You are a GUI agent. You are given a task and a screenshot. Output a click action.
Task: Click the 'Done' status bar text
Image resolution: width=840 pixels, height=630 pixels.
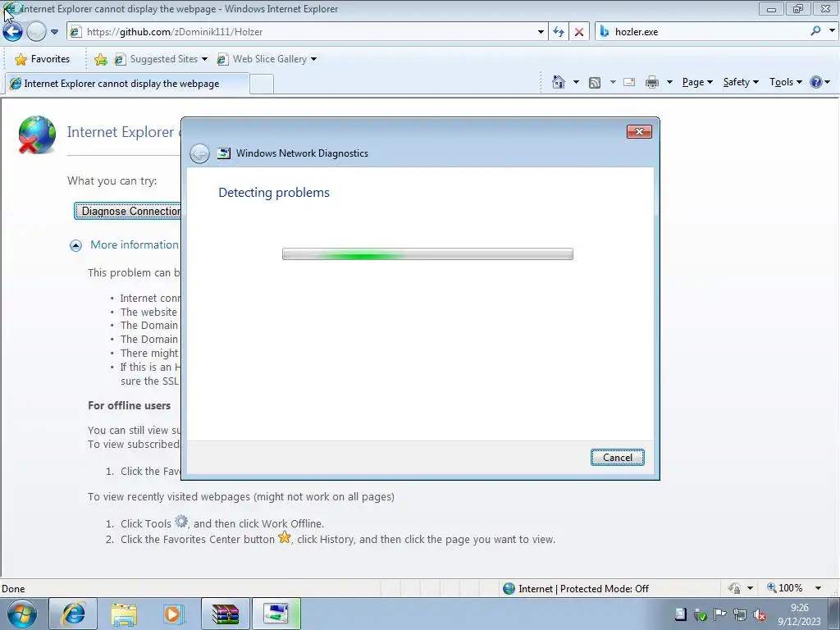coord(13,589)
